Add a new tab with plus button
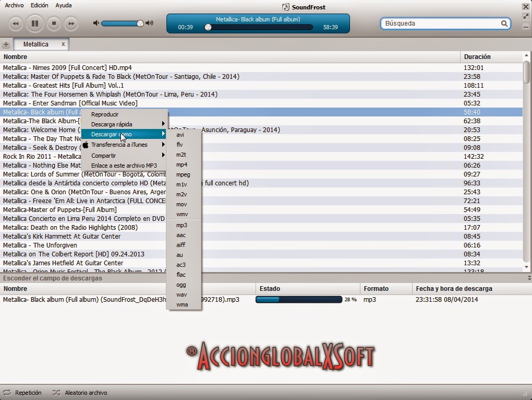 point(6,44)
